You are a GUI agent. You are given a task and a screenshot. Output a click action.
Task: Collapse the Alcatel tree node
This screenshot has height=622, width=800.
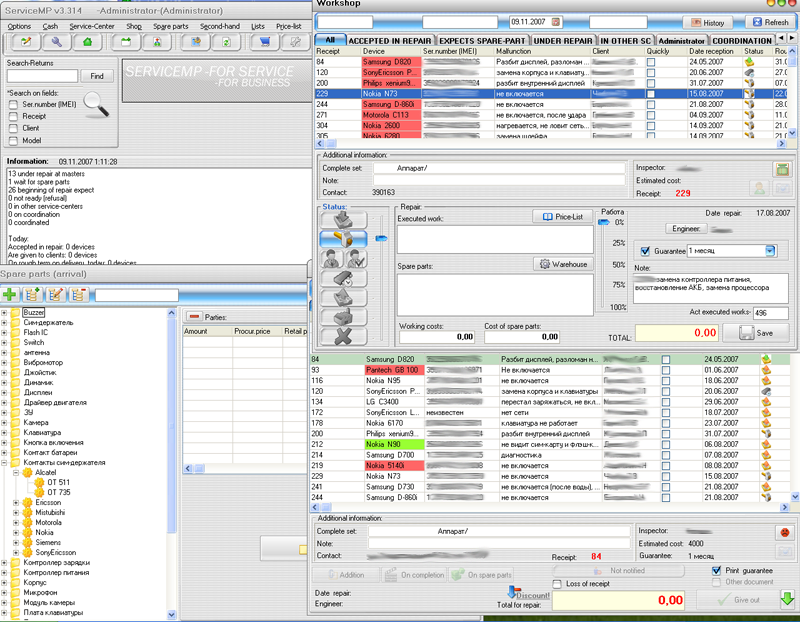[x=15, y=472]
